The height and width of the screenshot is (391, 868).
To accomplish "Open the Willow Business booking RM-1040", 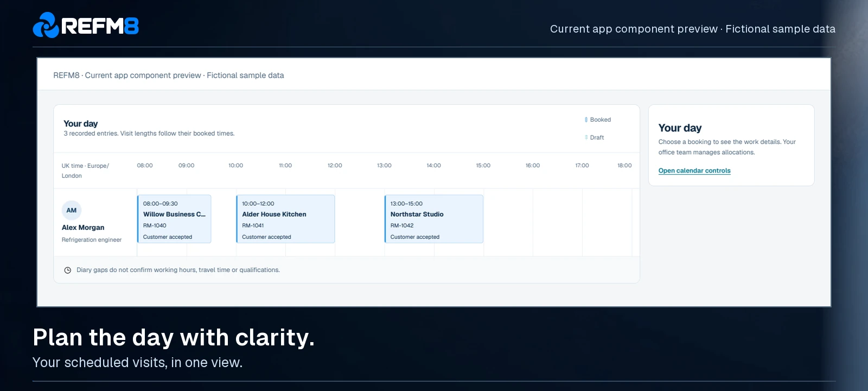I will (x=174, y=219).
